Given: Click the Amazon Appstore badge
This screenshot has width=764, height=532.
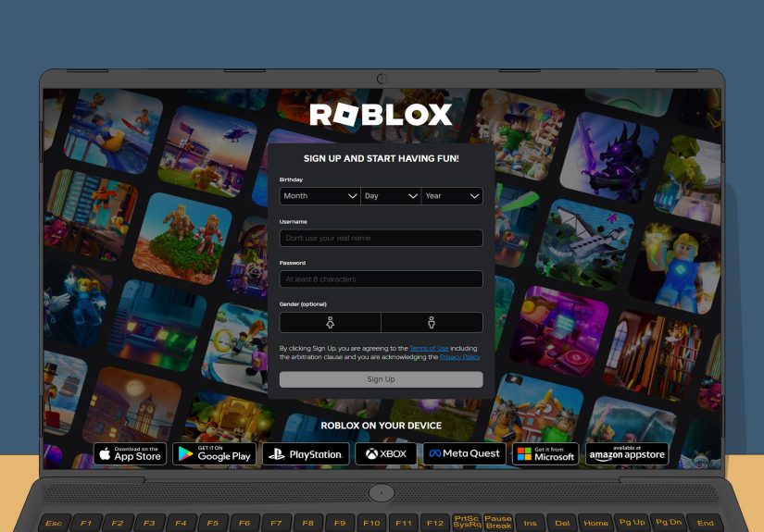Looking at the screenshot, I should tap(627, 453).
